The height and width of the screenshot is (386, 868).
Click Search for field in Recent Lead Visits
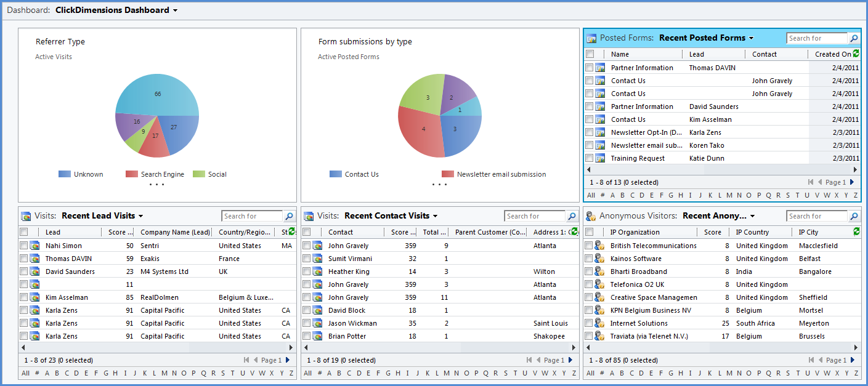[x=252, y=216]
